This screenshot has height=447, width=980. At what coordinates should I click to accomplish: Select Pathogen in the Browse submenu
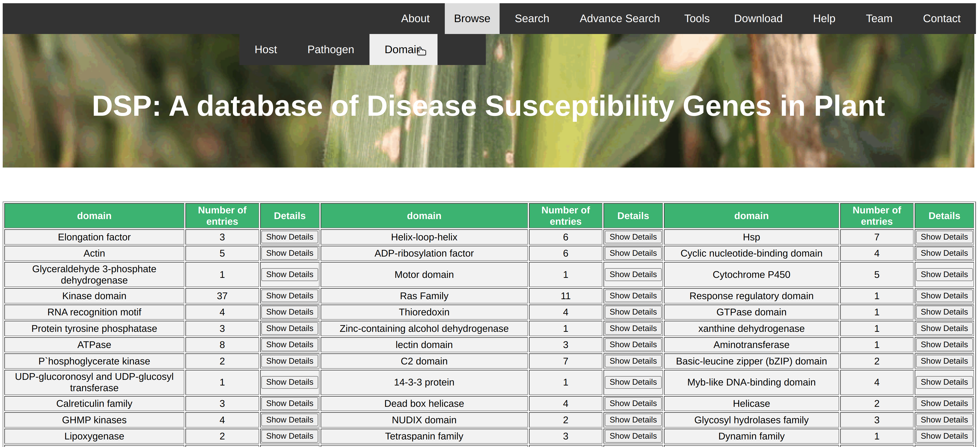point(331,49)
